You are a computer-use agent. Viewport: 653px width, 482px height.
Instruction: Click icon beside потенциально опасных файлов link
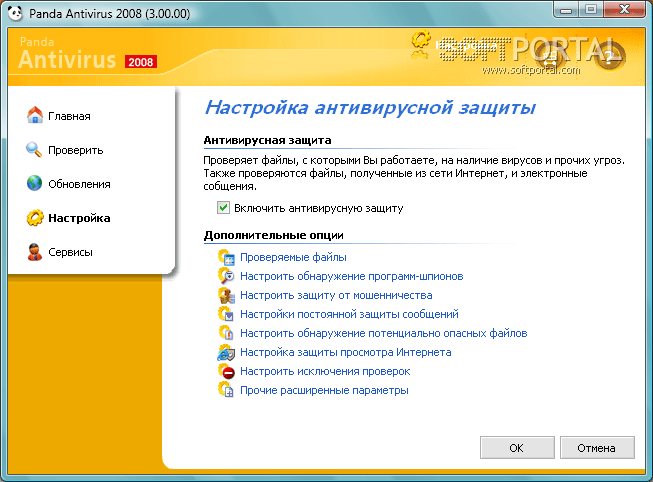tap(226, 333)
